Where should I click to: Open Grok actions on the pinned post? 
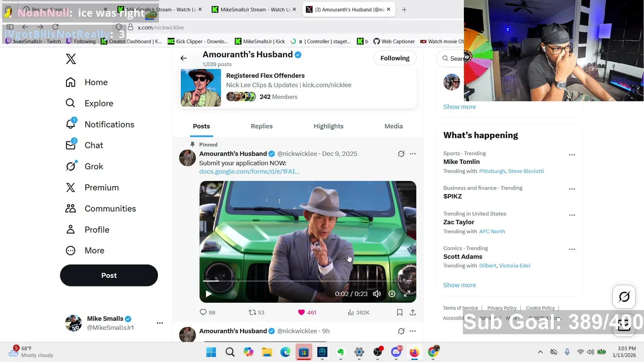(x=401, y=154)
